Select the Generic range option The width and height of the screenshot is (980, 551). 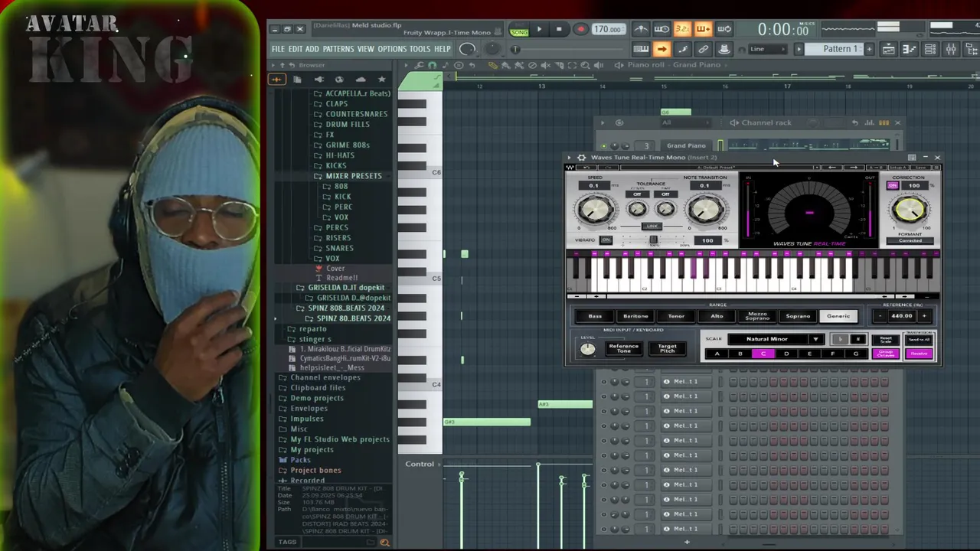(838, 316)
